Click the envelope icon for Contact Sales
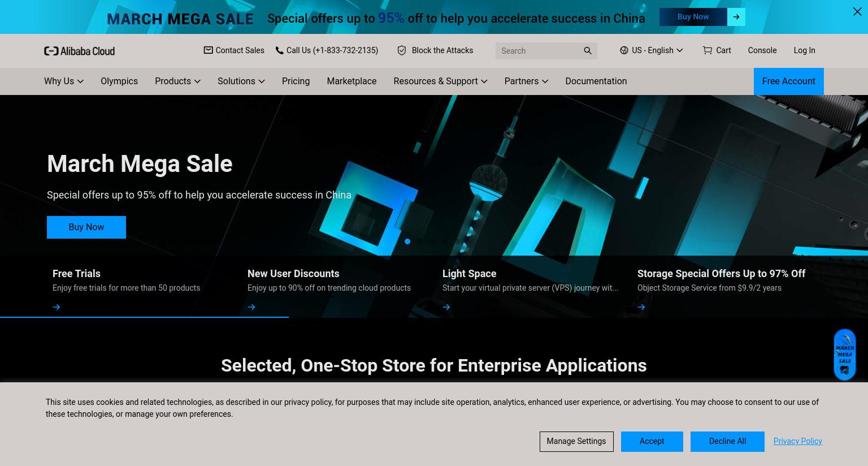The height and width of the screenshot is (466, 868). coord(208,50)
